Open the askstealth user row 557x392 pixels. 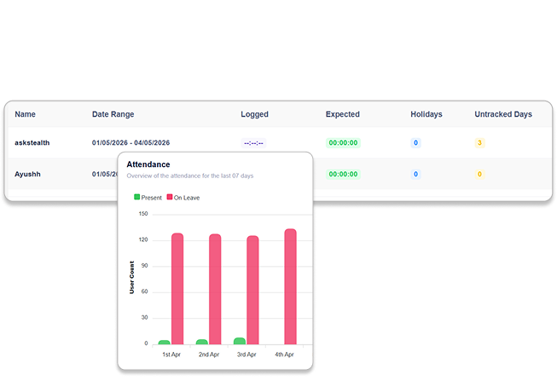tap(278, 142)
